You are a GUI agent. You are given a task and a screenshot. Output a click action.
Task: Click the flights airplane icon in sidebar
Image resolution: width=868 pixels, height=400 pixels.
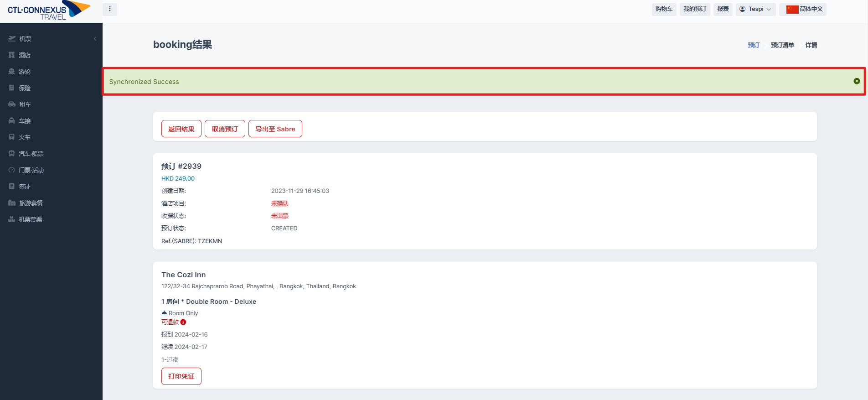(12, 39)
